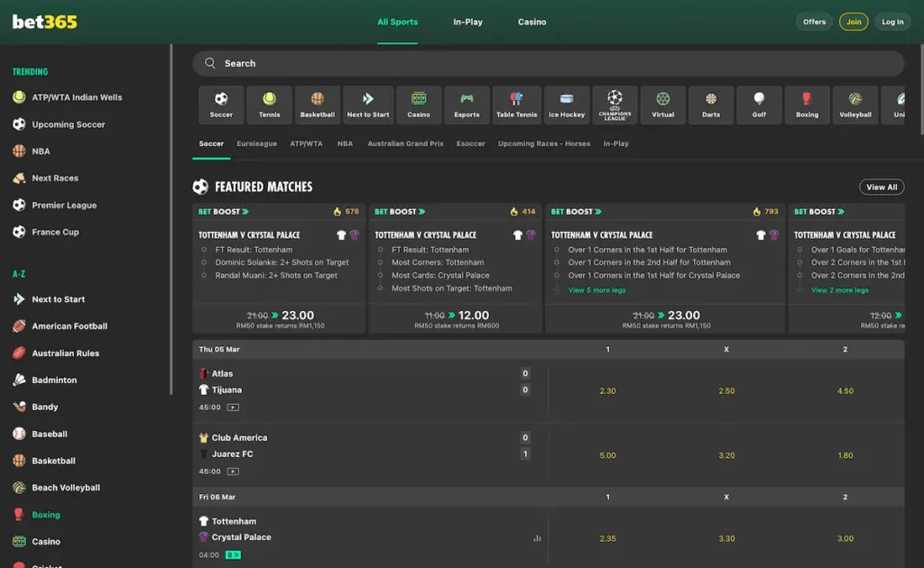Image resolution: width=924 pixels, height=568 pixels.
Task: Expand the first Bet Boost offer
Action: click(x=221, y=210)
